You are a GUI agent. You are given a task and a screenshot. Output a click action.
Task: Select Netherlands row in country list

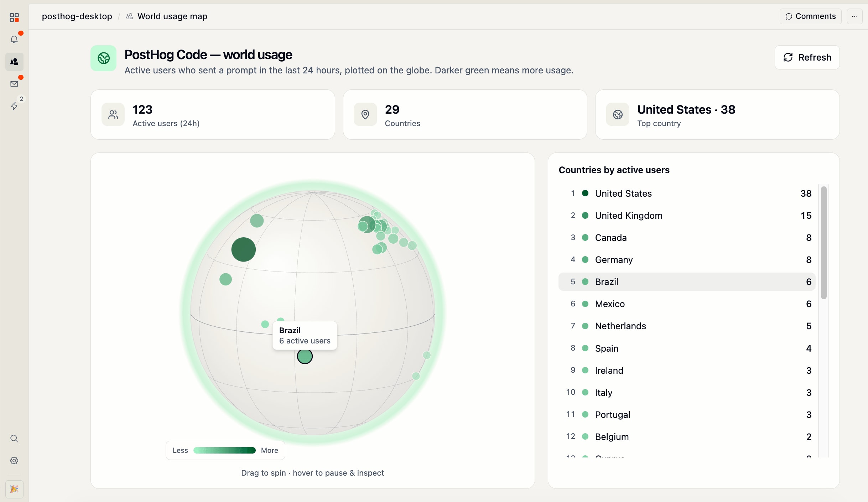[686, 326]
